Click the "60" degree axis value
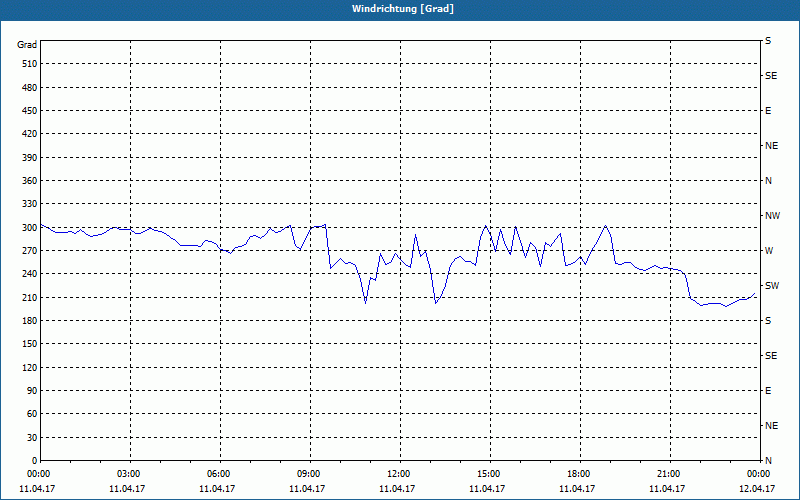This screenshot has height=500, width=800. coord(32,414)
